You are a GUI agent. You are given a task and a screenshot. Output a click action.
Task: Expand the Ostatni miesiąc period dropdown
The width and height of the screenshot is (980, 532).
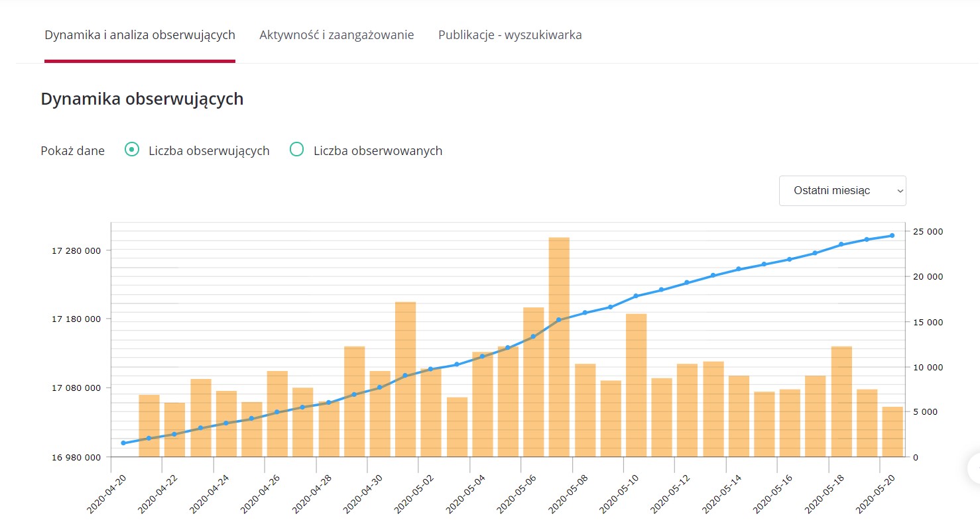coord(842,191)
